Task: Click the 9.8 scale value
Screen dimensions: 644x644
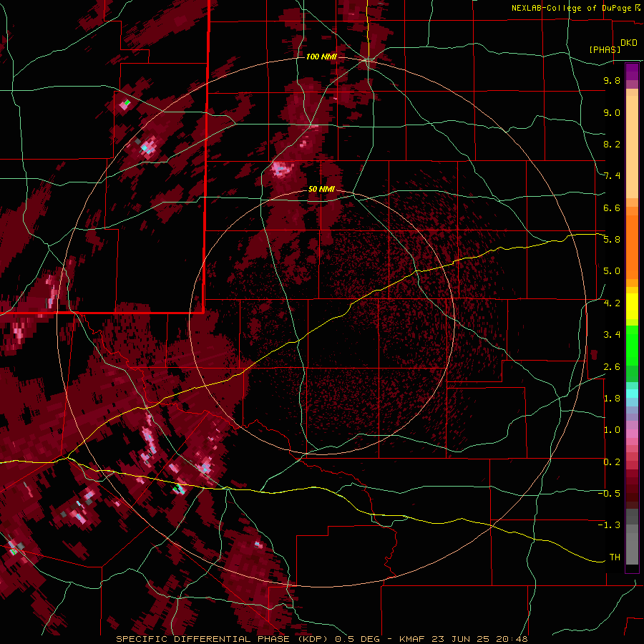Action: point(612,80)
